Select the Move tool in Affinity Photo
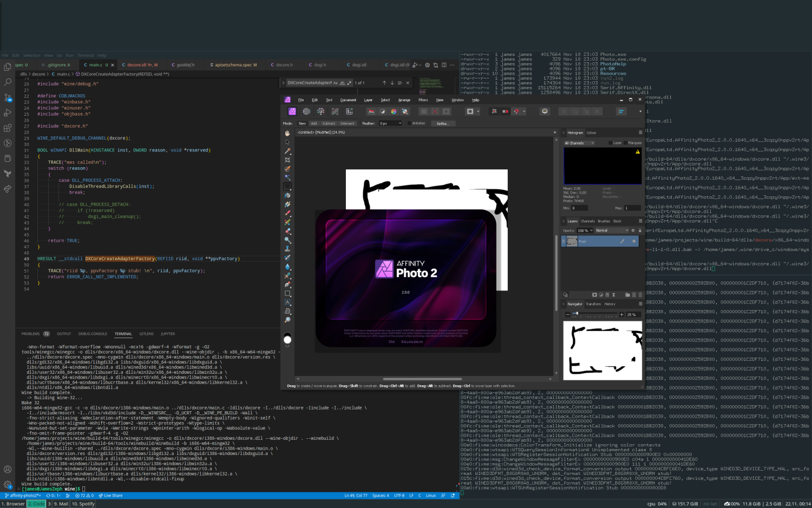The height and width of the screenshot is (508, 812). tap(288, 142)
